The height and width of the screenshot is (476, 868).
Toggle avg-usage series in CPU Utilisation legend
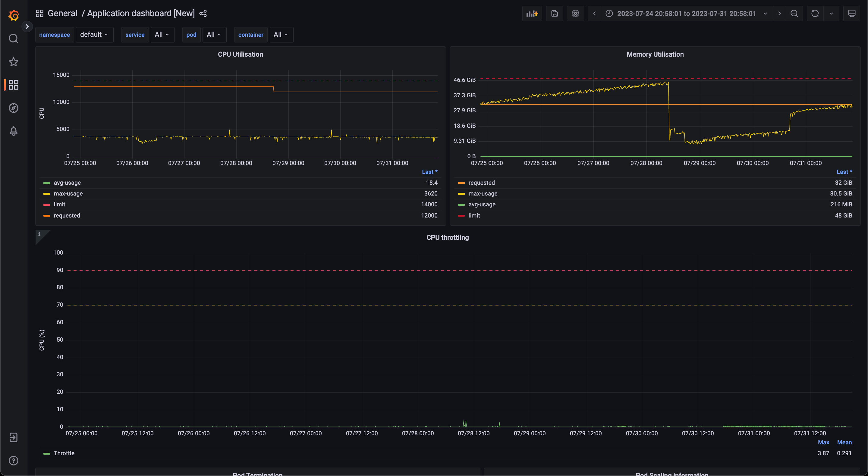tap(68, 183)
